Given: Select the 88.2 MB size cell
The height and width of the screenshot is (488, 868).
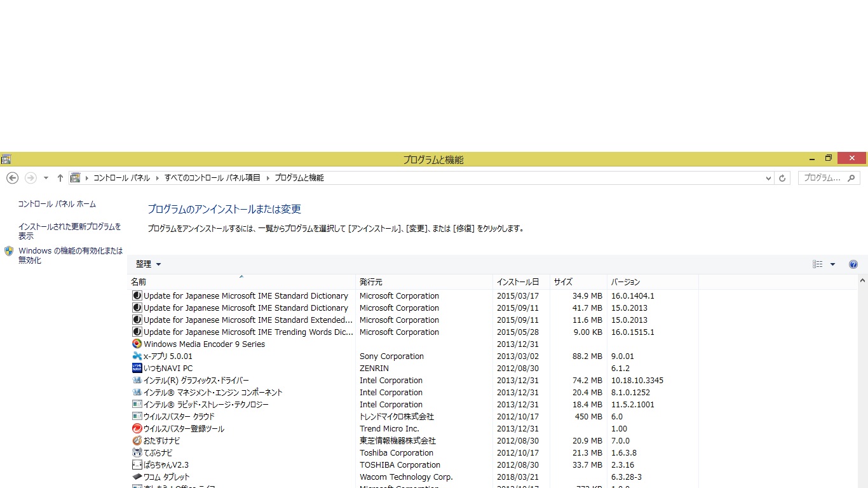Looking at the screenshot, I should [x=587, y=356].
